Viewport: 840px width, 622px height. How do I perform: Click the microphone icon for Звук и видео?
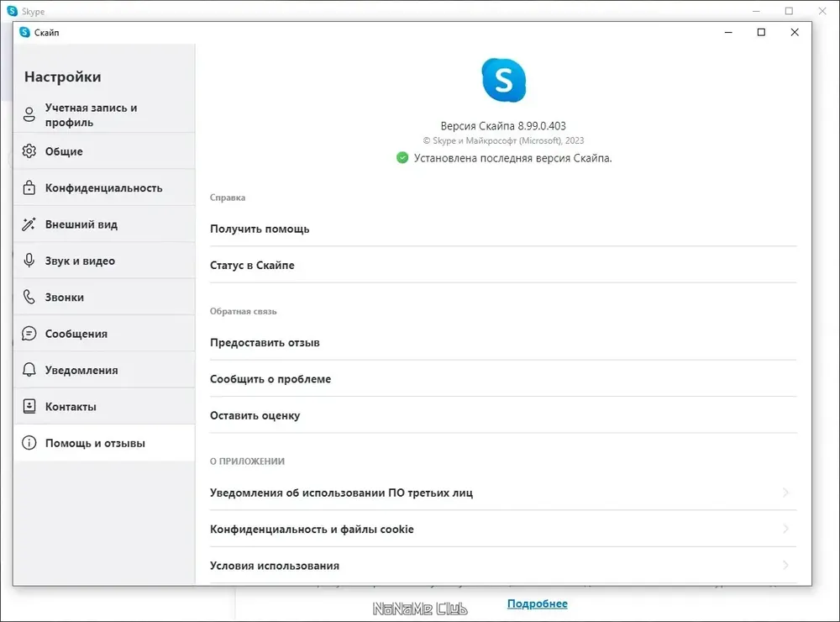pyautogui.click(x=29, y=261)
